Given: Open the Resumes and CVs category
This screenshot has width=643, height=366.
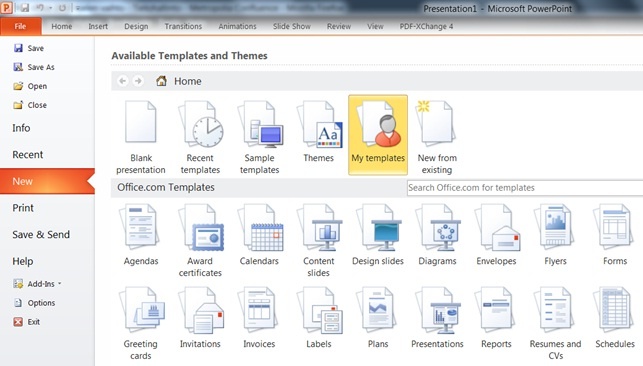Looking at the screenshot, I should (x=555, y=324).
